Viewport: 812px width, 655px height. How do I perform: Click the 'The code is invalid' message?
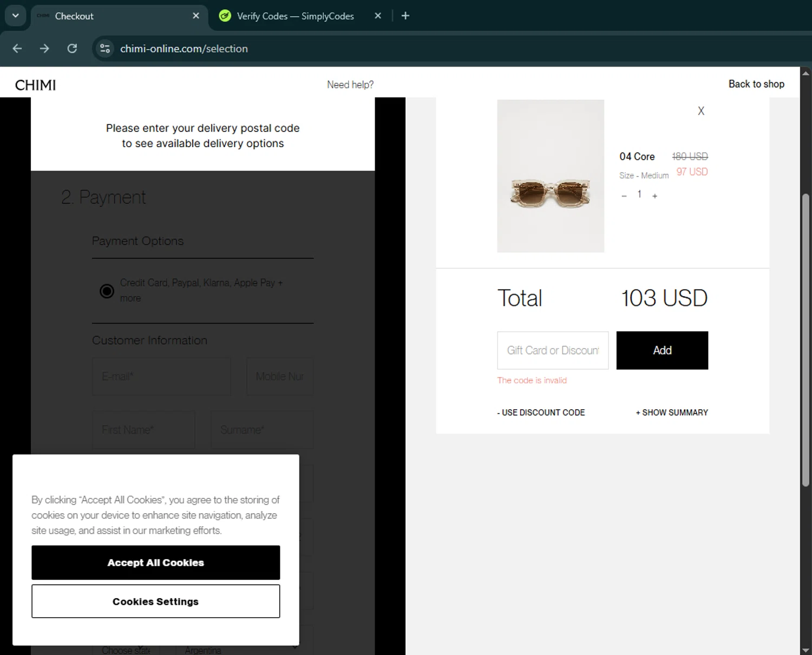click(532, 381)
